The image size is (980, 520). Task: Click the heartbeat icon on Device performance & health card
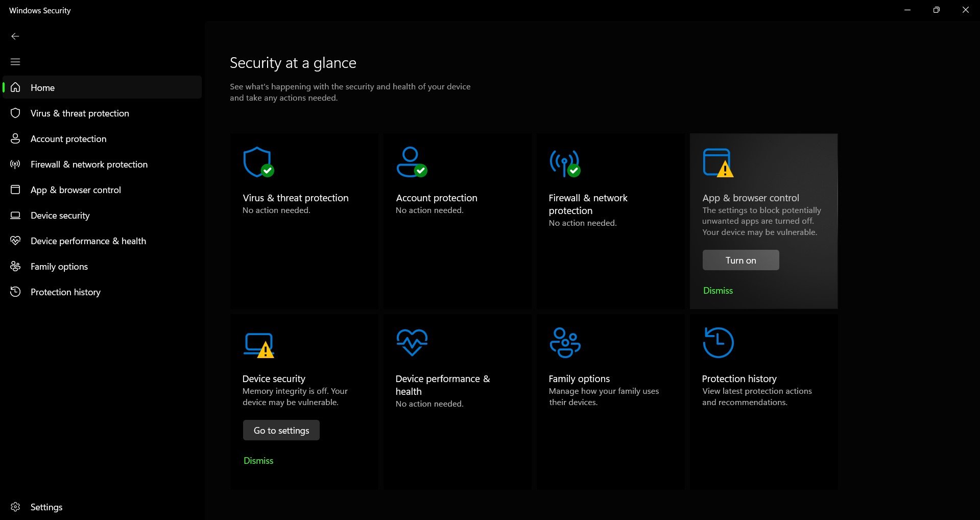[x=412, y=342]
